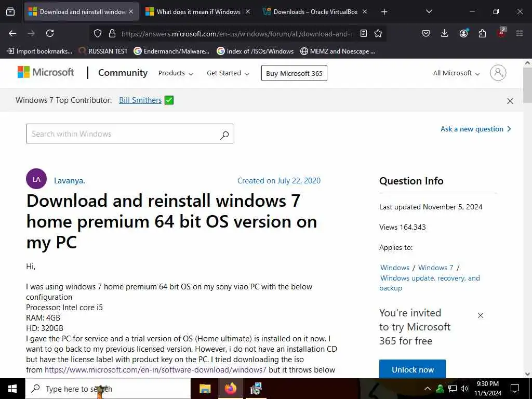Open the Extensions puzzle icon
532x399 pixels.
tap(482, 33)
